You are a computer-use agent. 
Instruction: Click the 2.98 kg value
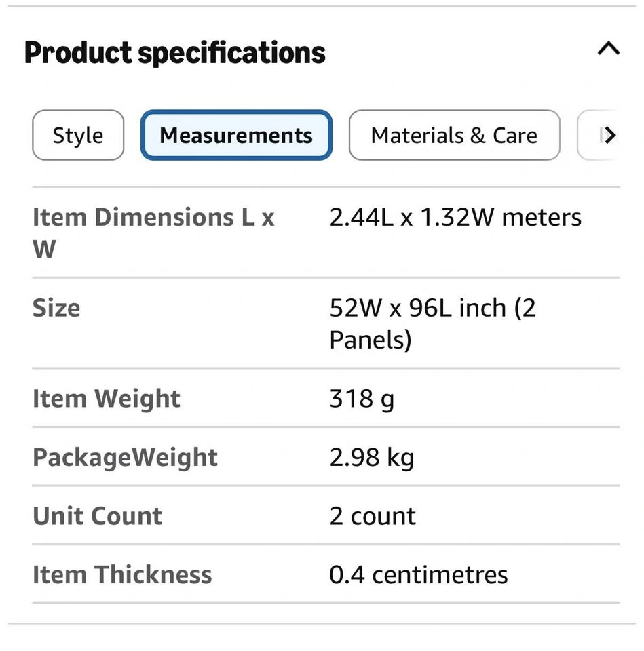coord(372,458)
